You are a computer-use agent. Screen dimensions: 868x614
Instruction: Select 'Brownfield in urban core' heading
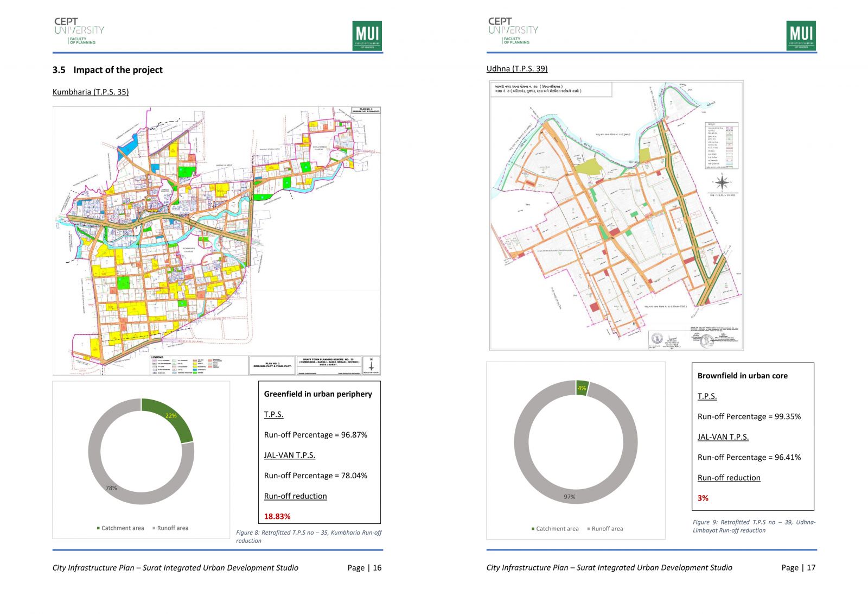coord(743,376)
